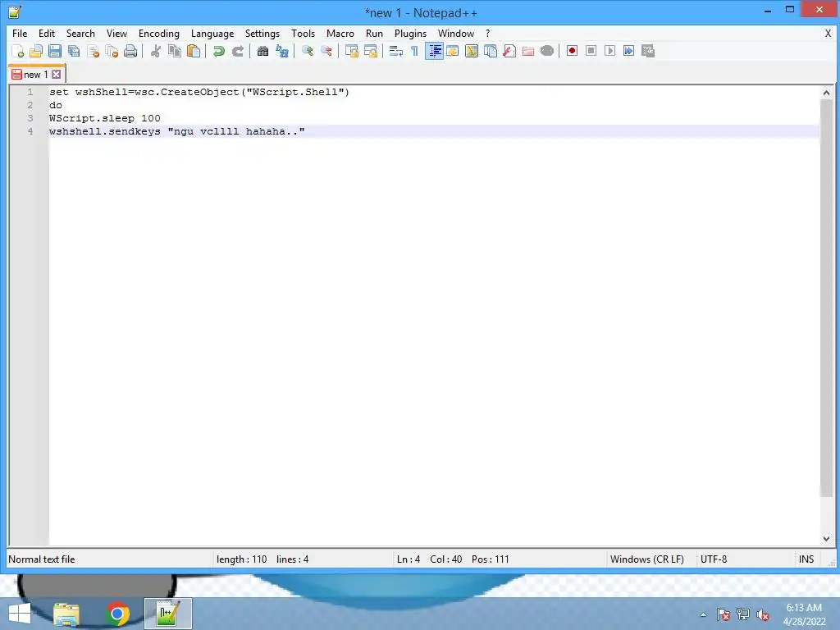Open the Plugins menu
840x630 pixels.
[410, 33]
